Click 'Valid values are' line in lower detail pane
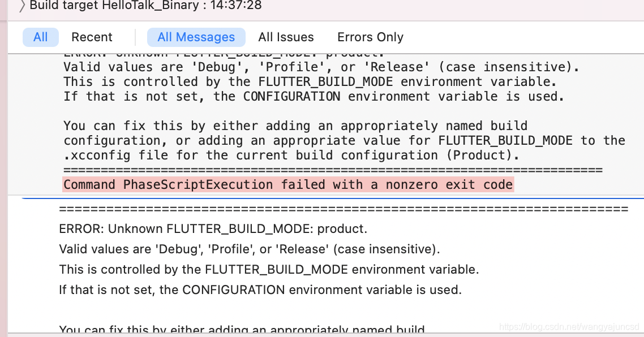Image resolution: width=644 pixels, height=337 pixels. 250,249
